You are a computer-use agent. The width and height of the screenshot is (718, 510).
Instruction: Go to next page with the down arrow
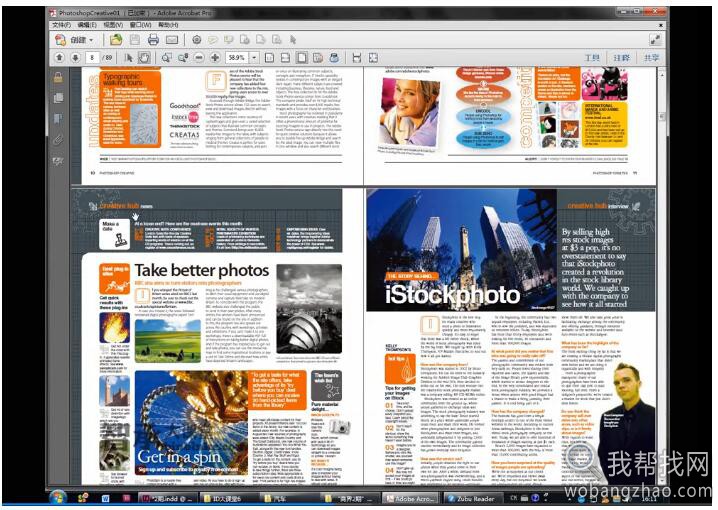(76, 58)
